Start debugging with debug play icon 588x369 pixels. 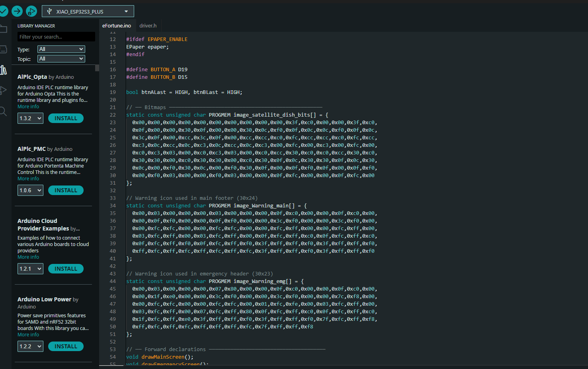click(31, 11)
